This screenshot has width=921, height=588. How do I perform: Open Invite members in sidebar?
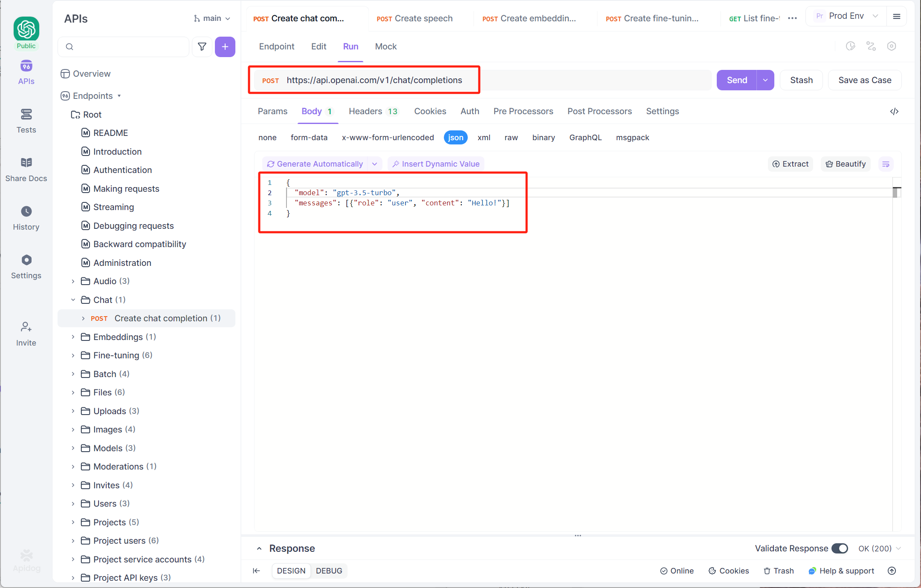point(26,334)
